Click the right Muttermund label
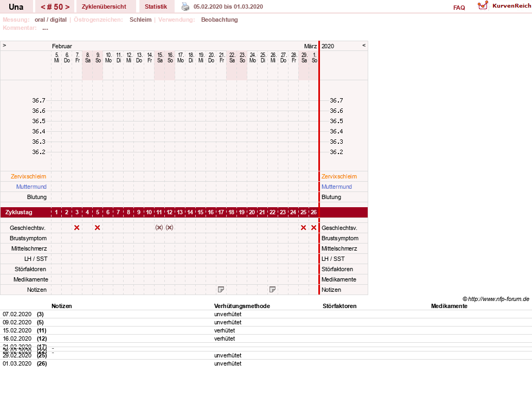The height and width of the screenshot is (403, 532). coord(337,187)
